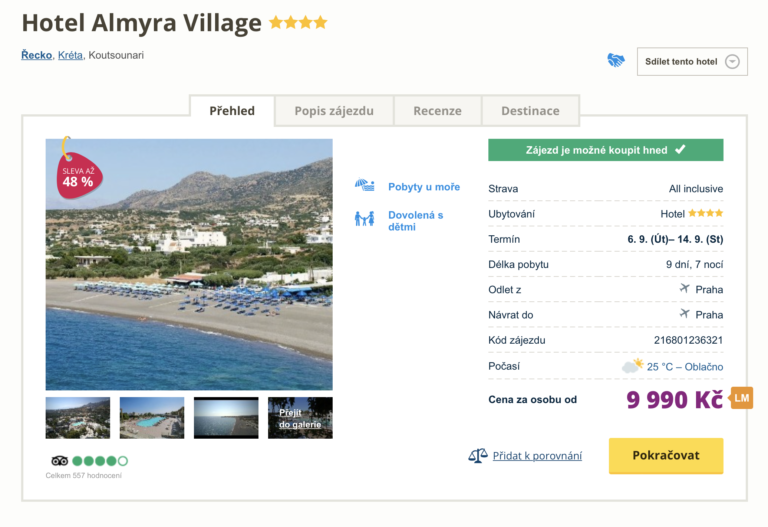
Task: Click the orange LM last-minute badge
Action: 741,398
